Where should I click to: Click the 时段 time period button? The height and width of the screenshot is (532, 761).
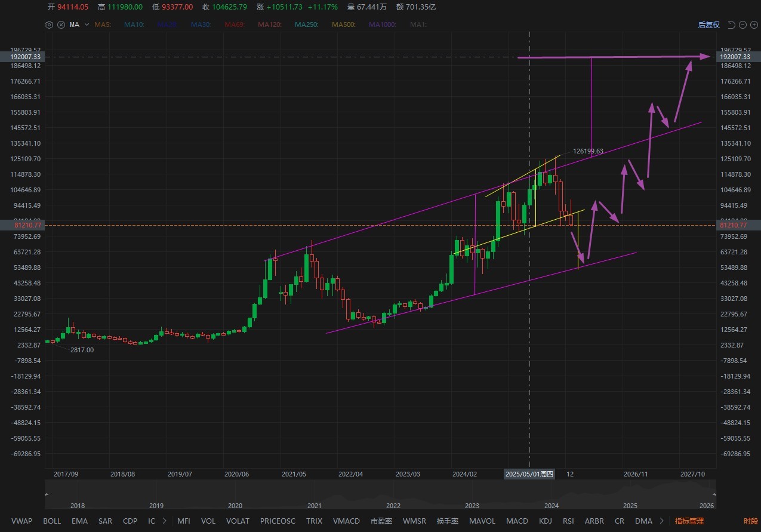751,521
